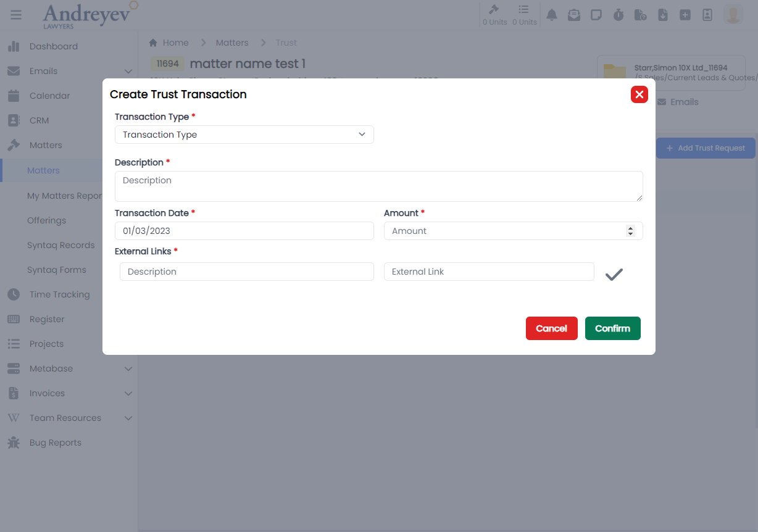
Task: Select the External Link input field
Action: click(x=488, y=272)
